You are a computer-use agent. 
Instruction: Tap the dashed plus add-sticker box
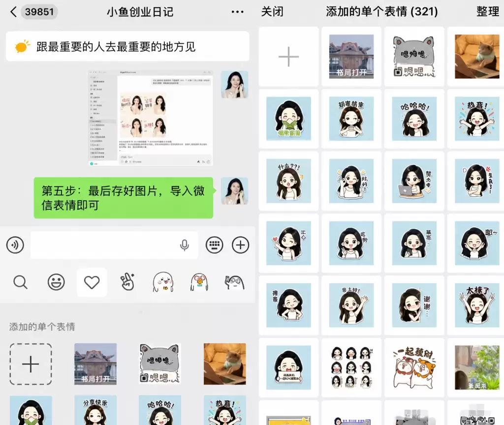(x=31, y=364)
